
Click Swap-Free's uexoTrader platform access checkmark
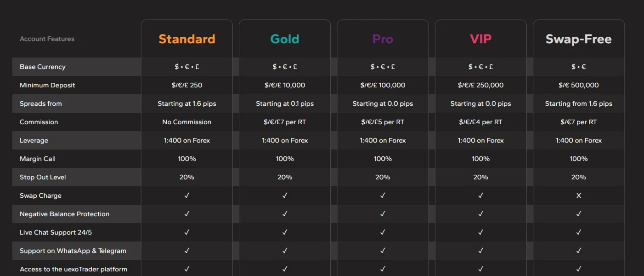[578, 269]
